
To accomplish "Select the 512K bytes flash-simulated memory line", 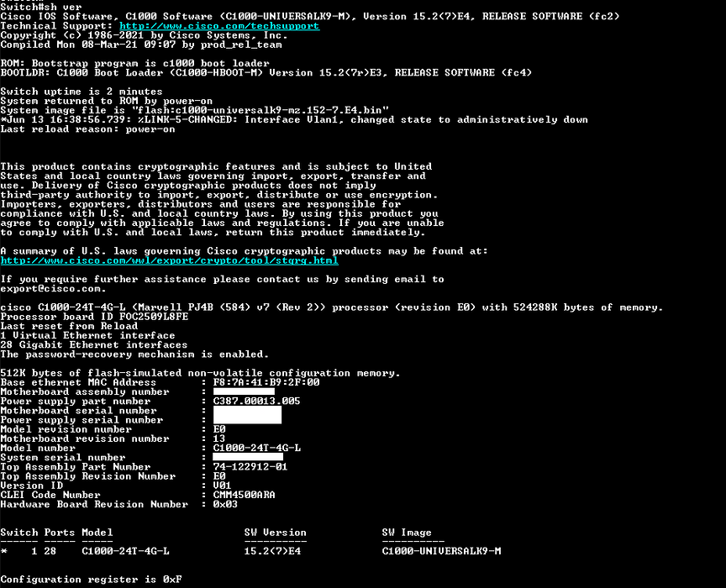I will (x=201, y=373).
